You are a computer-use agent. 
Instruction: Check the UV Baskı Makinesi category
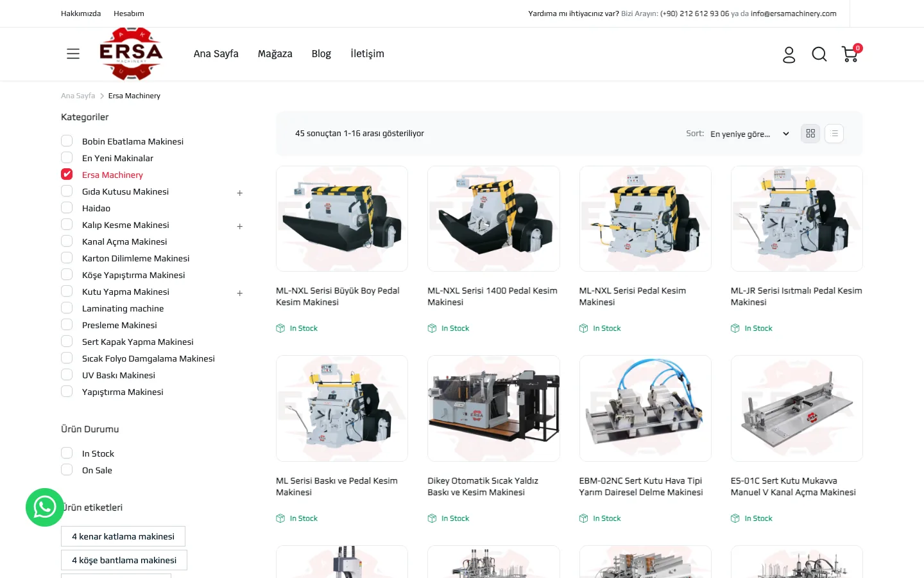click(67, 375)
